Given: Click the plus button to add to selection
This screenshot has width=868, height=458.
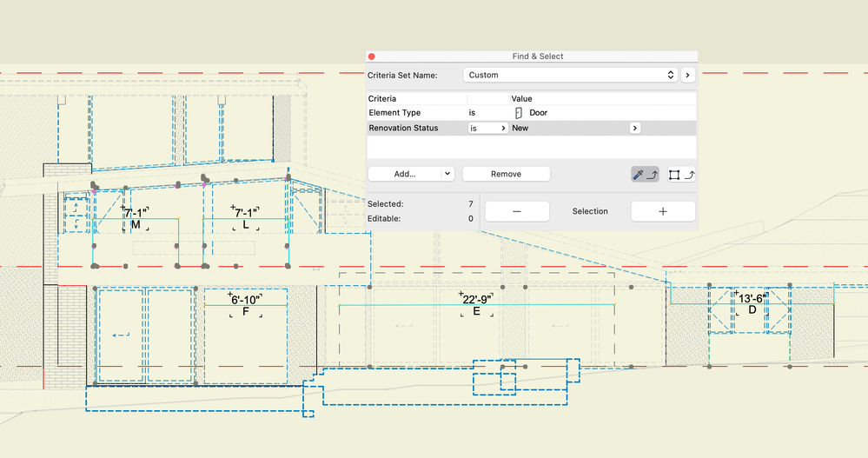Looking at the screenshot, I should coord(663,211).
